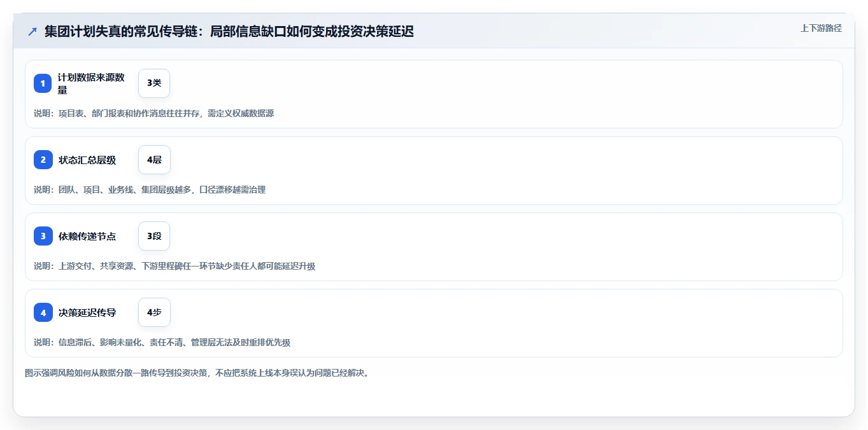Click the heading 集团计划失真的常见传导链
Screen dimensions: 868x430
(x=229, y=32)
